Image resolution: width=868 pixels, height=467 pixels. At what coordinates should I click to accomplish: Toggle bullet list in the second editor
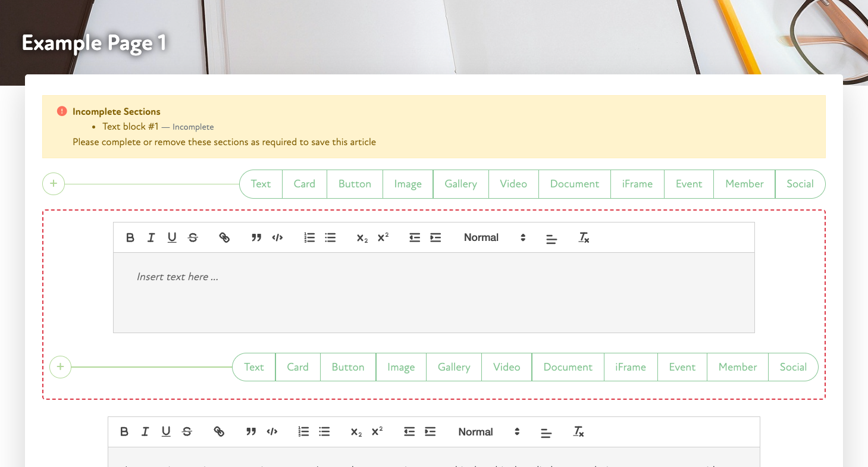324,432
